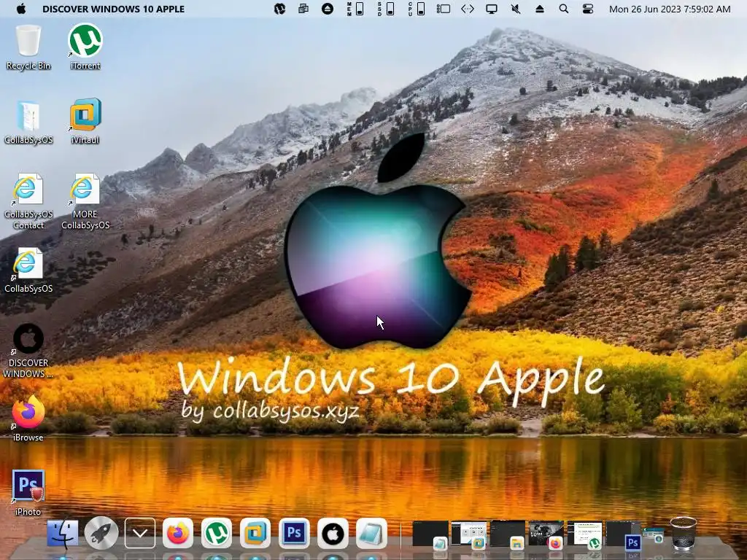This screenshot has width=747, height=560.
Task: Launch the iBrowse Firefox desktop shortcut
Action: 28,418
